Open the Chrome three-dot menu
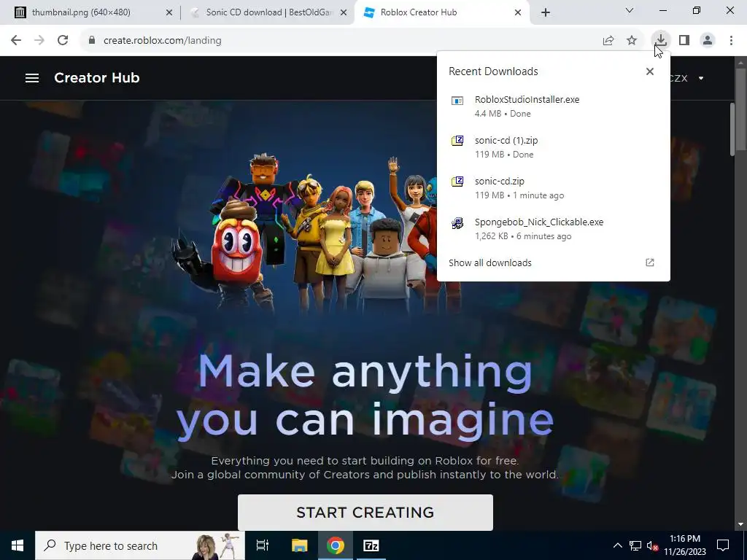The image size is (747, 560). (731, 41)
